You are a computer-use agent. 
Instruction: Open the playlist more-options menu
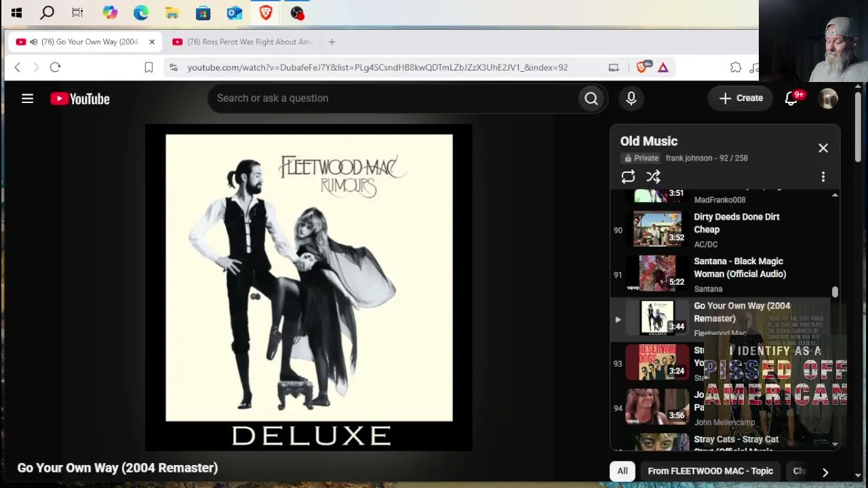[x=823, y=177]
